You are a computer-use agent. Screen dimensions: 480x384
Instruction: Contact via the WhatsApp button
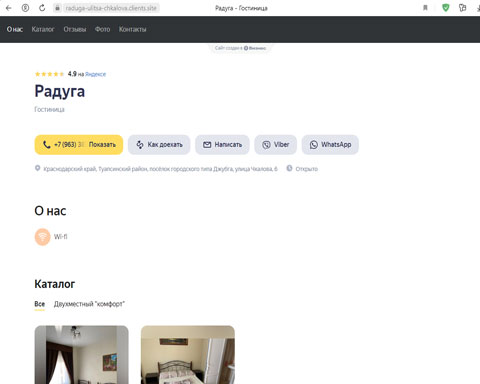click(x=330, y=145)
